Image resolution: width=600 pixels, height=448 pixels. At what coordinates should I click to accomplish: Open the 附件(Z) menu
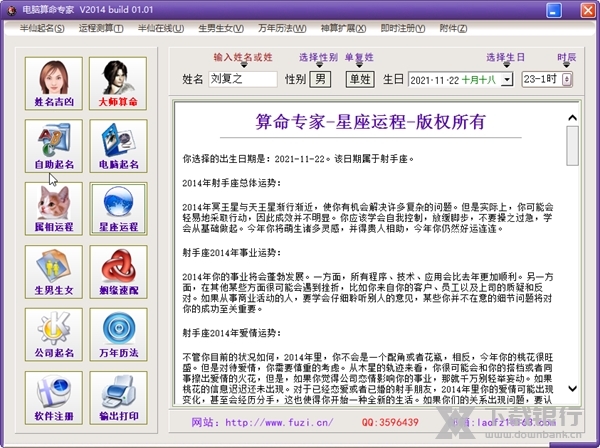(x=453, y=28)
